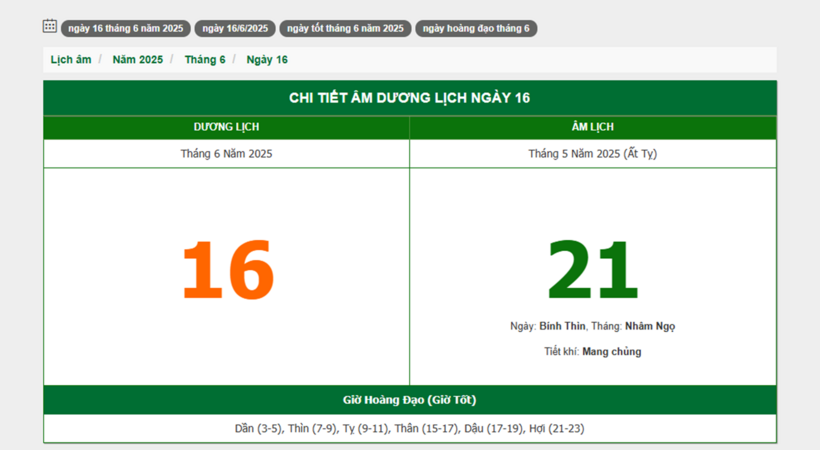The image size is (820, 450).
Task: Click the "Ngày 16" breadcrumb item
Action: (x=267, y=60)
